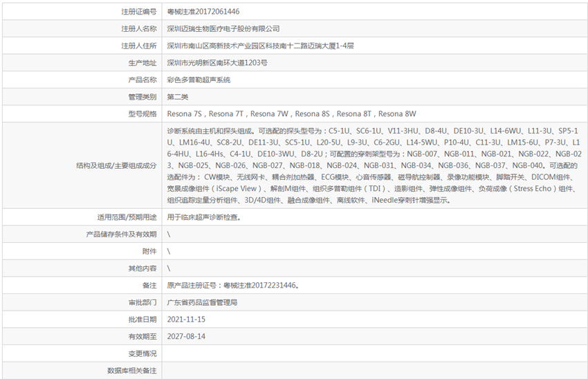Select the category value 第二类
588x379 pixels.
[x=178, y=97]
